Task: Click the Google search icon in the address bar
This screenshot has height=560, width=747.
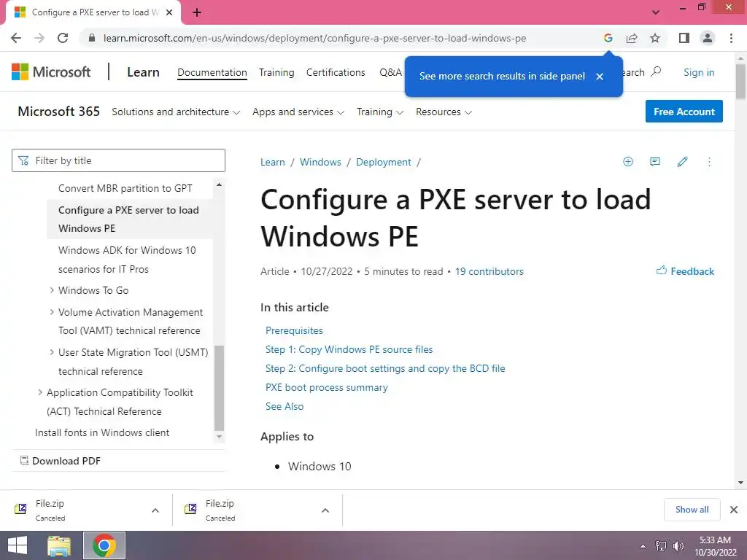Action: point(608,38)
